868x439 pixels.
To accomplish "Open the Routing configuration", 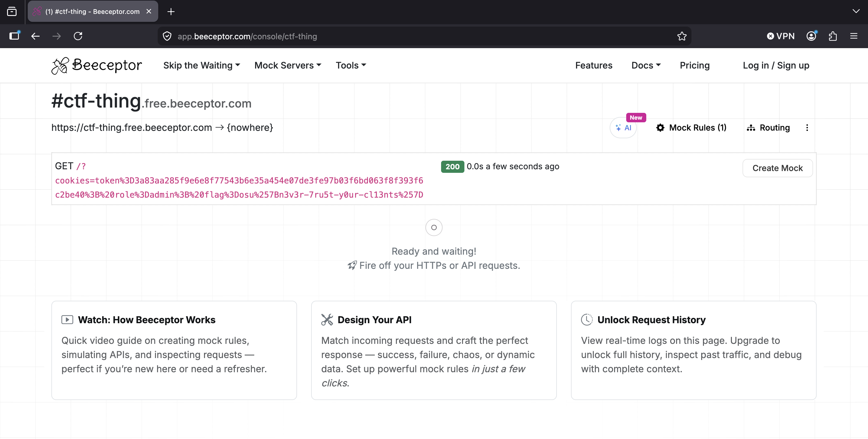I will pos(768,128).
